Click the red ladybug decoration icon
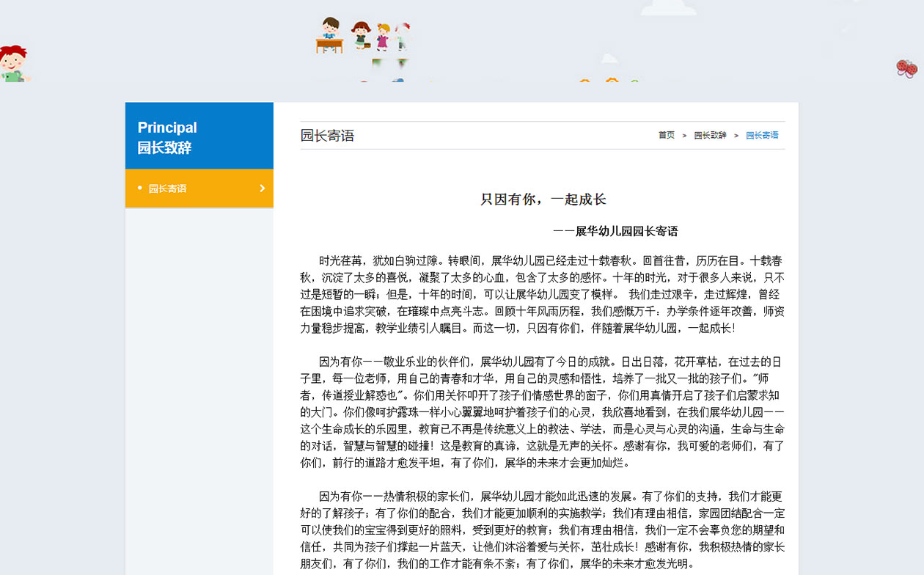924x575 pixels. click(x=907, y=68)
